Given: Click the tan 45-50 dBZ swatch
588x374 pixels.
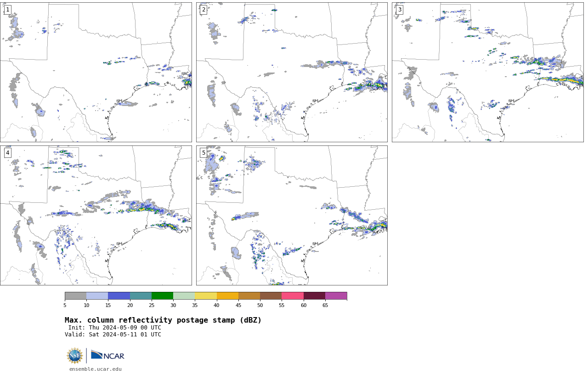Looking at the screenshot, I should pos(249,296).
